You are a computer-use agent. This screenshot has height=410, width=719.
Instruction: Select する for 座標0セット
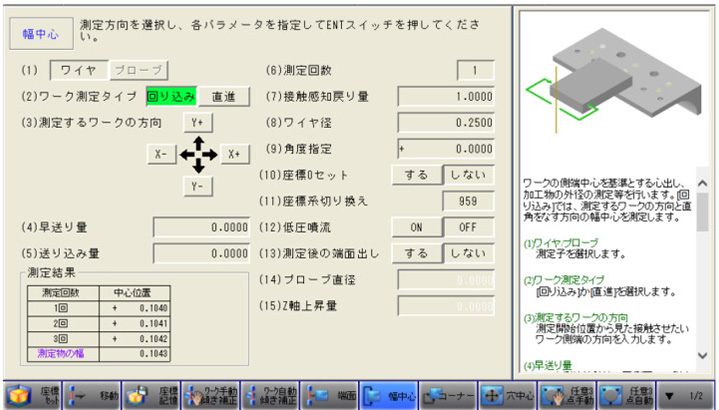[x=417, y=175]
